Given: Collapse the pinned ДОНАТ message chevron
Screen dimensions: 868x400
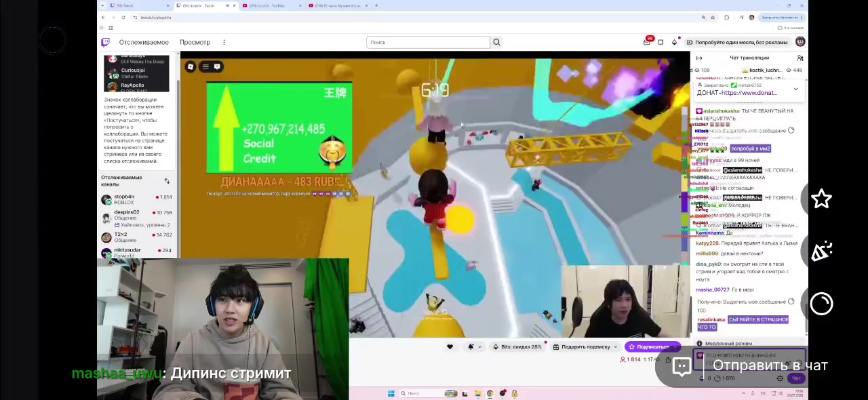Looking at the screenshot, I should (x=795, y=89).
